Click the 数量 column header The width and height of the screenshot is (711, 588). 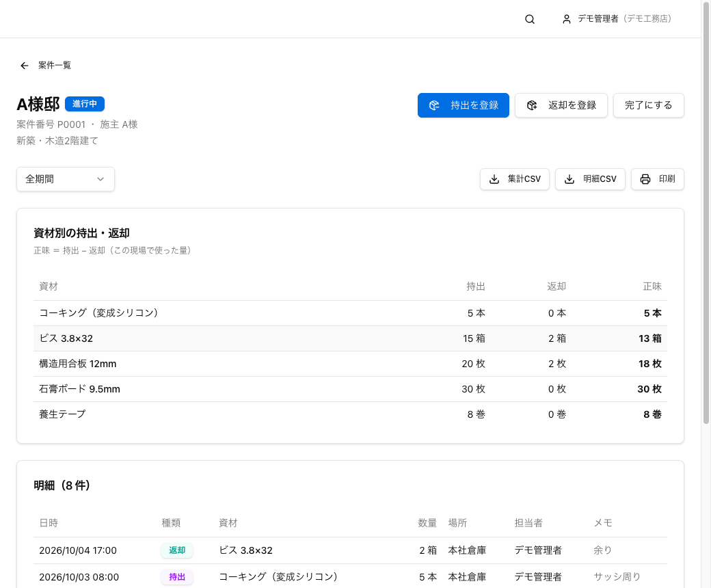coord(427,523)
